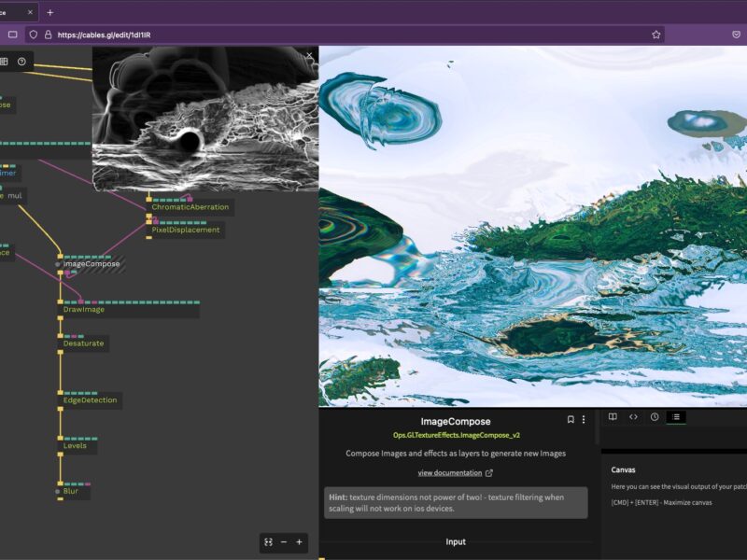Viewport: 747px width, 560px height.
Task: Open the ImageCompose three-dot options menu
Action: [x=584, y=420]
